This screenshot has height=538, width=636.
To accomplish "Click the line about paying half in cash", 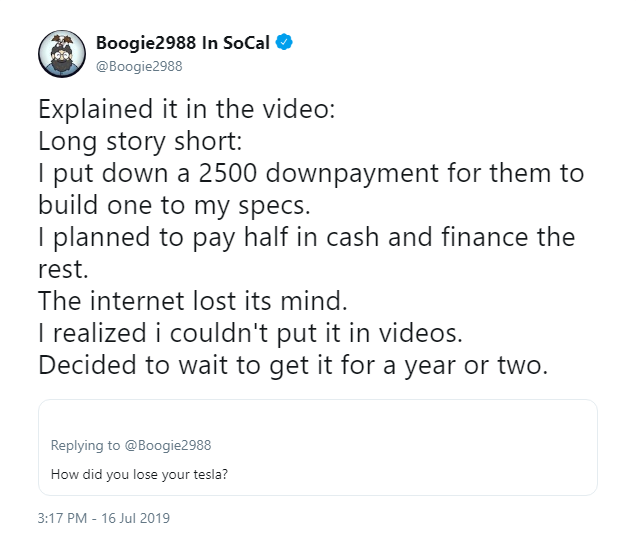I will (306, 237).
